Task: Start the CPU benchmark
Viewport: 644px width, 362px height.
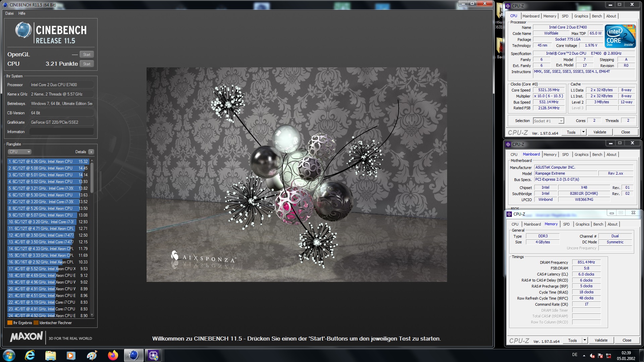Action: pyautogui.click(x=87, y=64)
